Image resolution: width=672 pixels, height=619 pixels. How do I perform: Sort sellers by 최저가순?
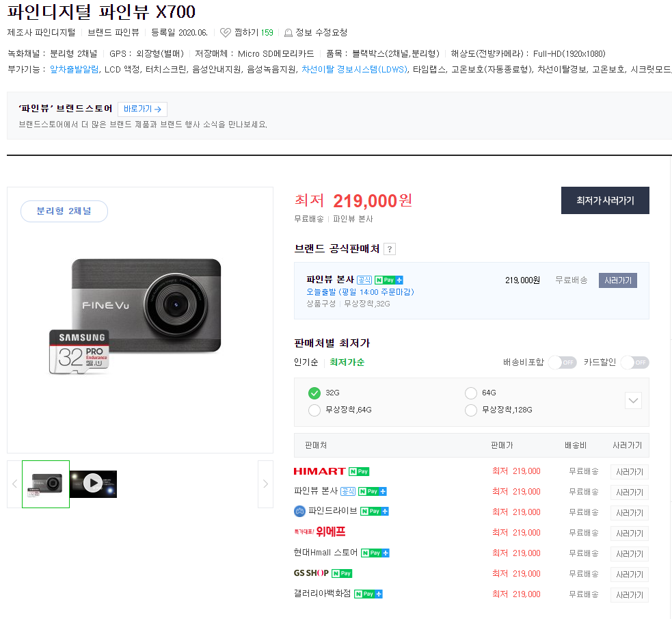347,363
